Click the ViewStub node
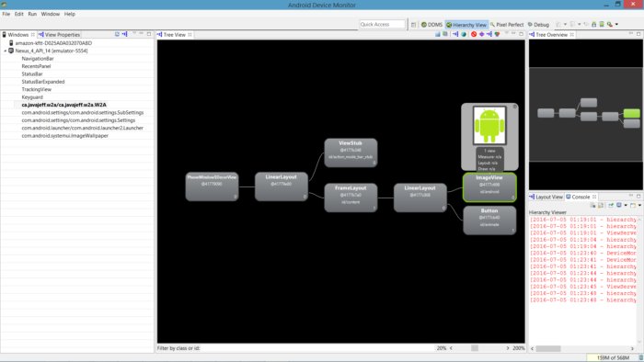The height and width of the screenshot is (362, 644). [351, 153]
